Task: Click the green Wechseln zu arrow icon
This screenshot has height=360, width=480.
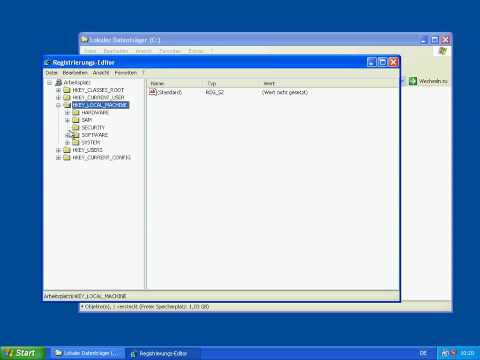Action: 413,81
